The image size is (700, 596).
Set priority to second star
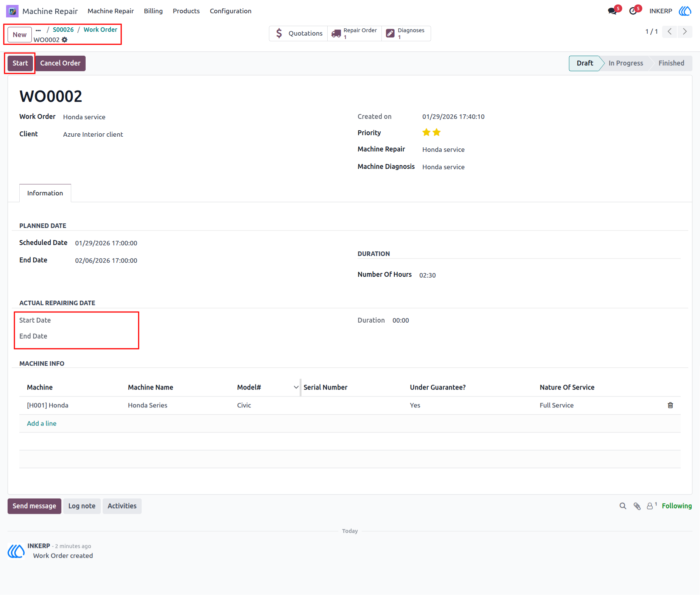tap(437, 133)
